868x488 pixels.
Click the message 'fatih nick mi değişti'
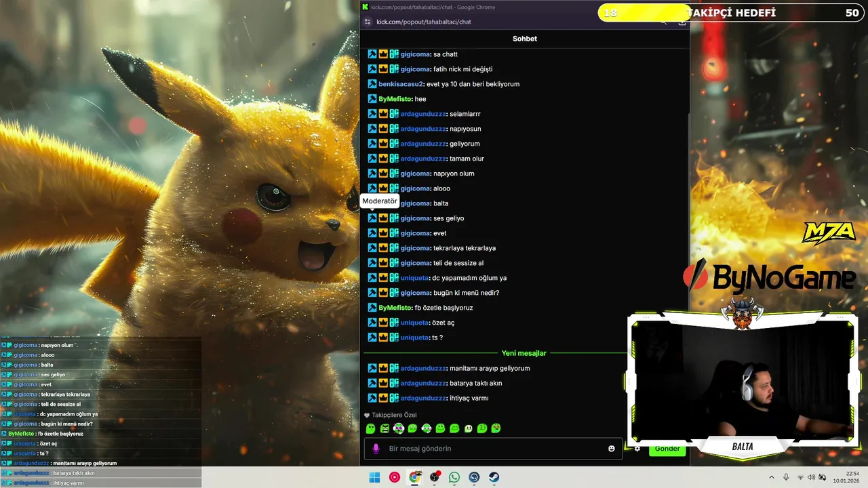click(463, 69)
